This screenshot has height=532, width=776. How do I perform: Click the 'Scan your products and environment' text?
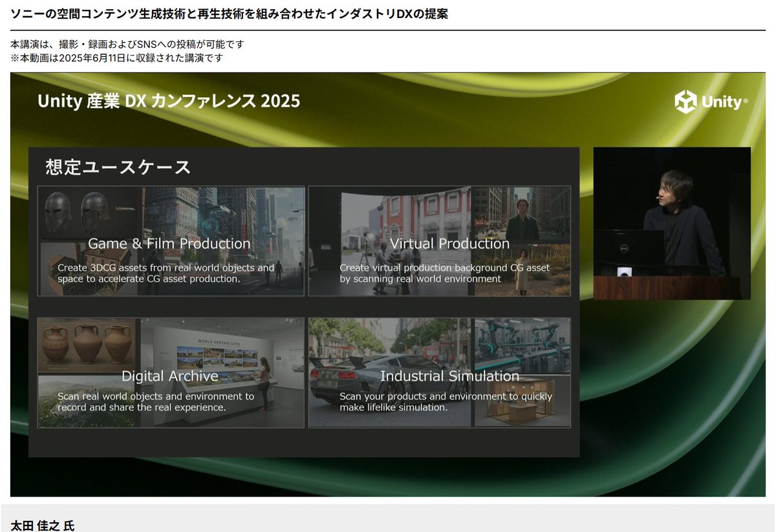pyautogui.click(x=446, y=401)
